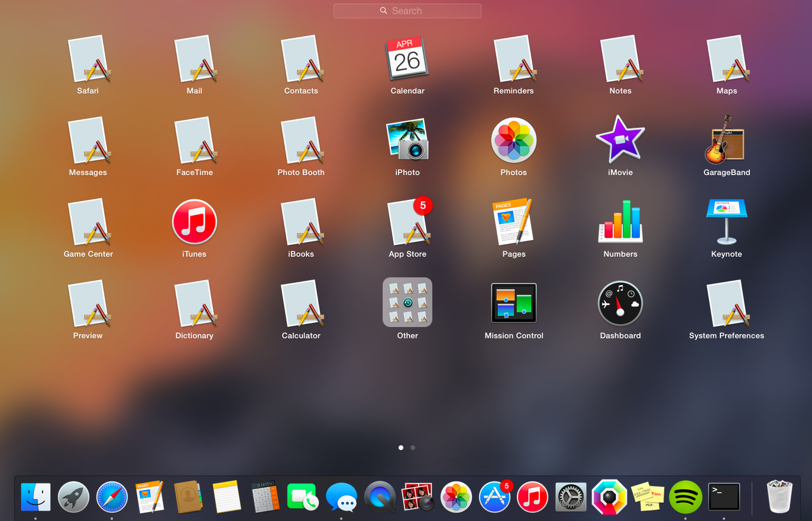Launch FaceTime from the Launchpad grid
The width and height of the screenshot is (812, 521).
(195, 141)
